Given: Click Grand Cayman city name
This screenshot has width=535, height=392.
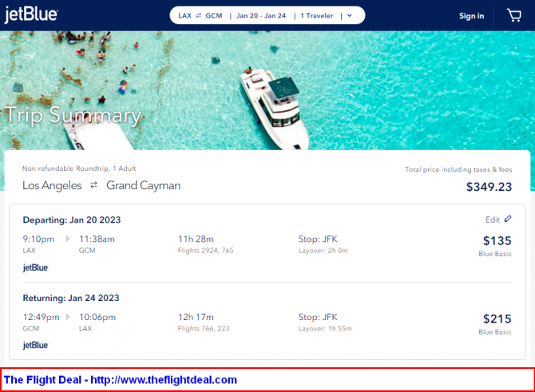Looking at the screenshot, I should pyautogui.click(x=143, y=185).
